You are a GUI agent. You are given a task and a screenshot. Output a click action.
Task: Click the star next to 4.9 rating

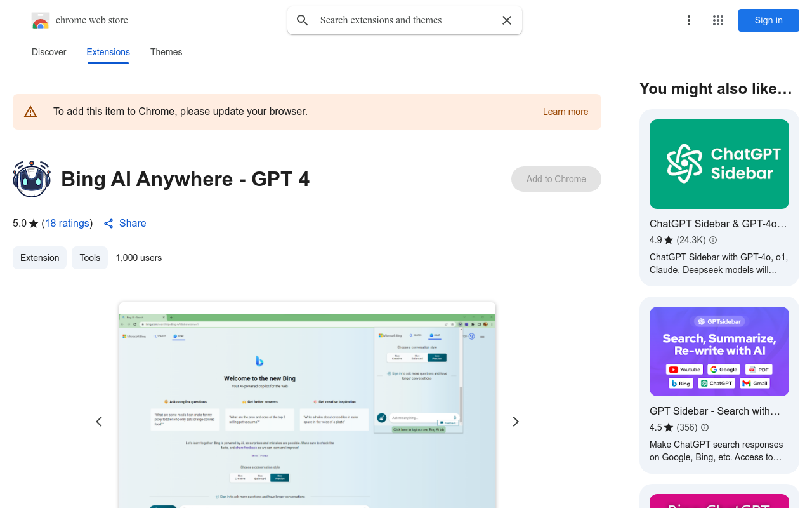669,240
